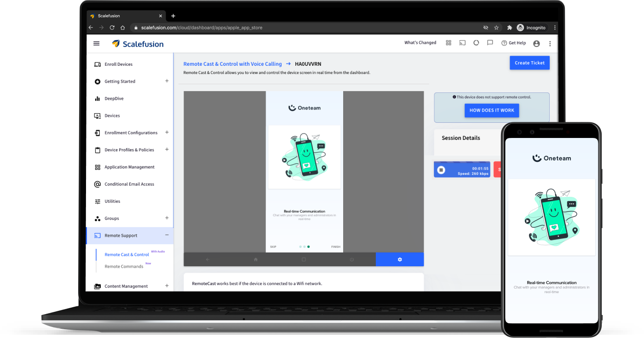
Task: Open Conditional Email Access in sidebar
Action: tap(130, 184)
